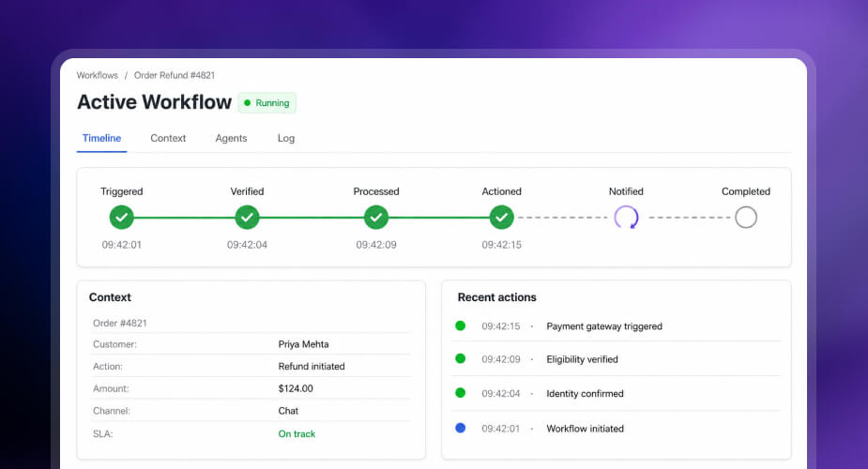Viewport: 868px width, 469px height.
Task: Click the Actioned step label
Action: (501, 191)
